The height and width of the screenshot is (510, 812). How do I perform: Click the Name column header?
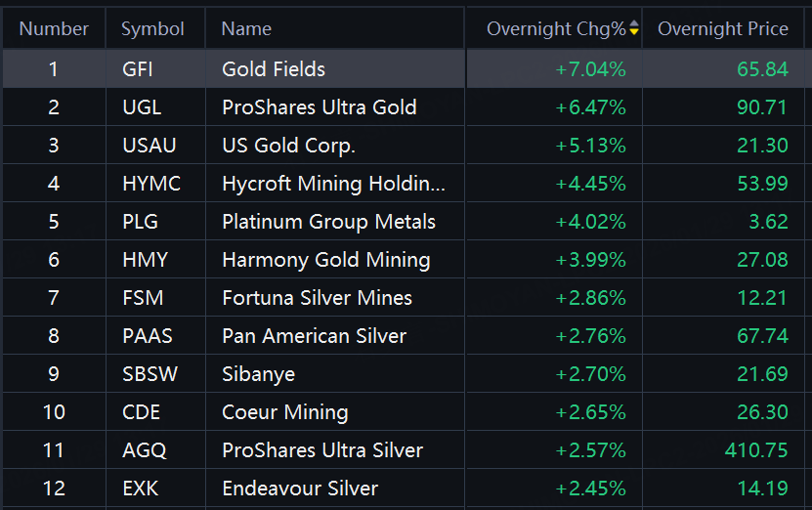(246, 29)
